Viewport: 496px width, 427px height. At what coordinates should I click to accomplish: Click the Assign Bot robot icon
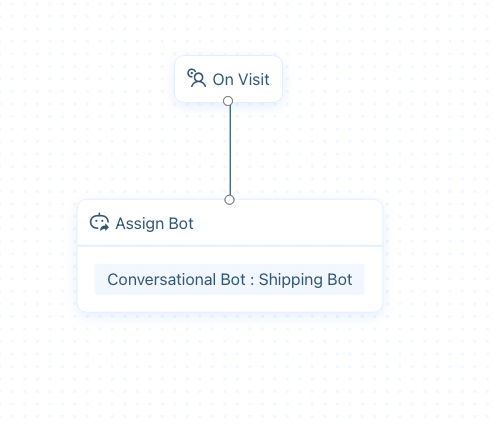click(x=99, y=222)
